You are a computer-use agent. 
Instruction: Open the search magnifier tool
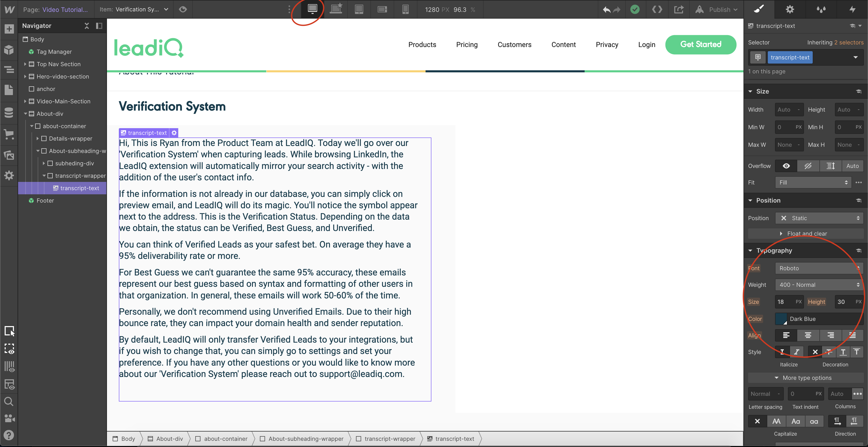point(9,402)
